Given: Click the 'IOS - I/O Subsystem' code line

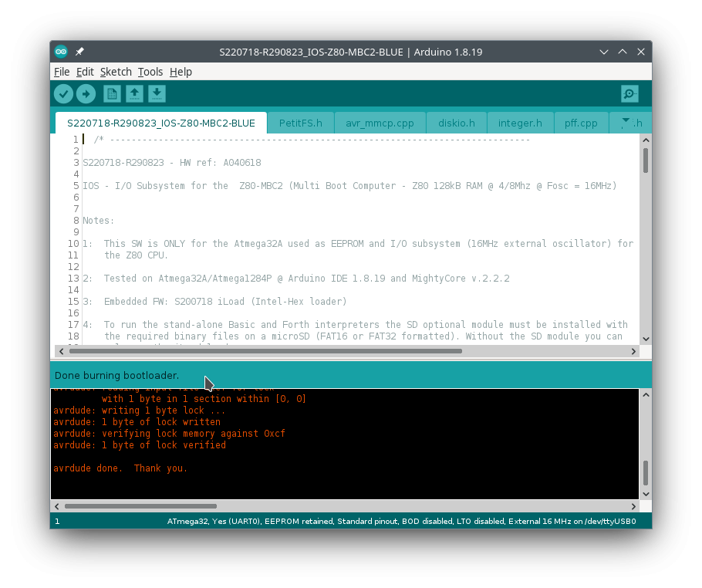Looking at the screenshot, I should pyautogui.click(x=349, y=186).
